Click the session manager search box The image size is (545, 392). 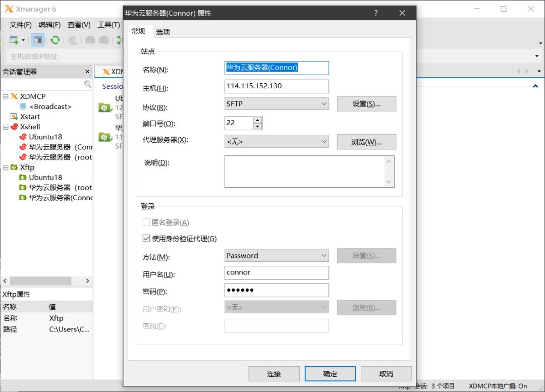[x=42, y=84]
